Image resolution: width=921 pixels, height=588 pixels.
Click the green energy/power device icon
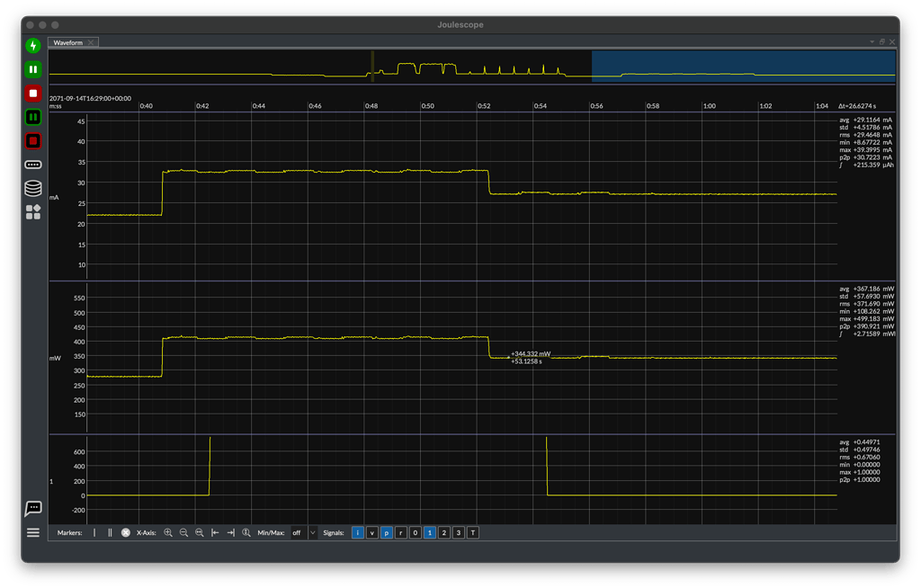pyautogui.click(x=32, y=44)
